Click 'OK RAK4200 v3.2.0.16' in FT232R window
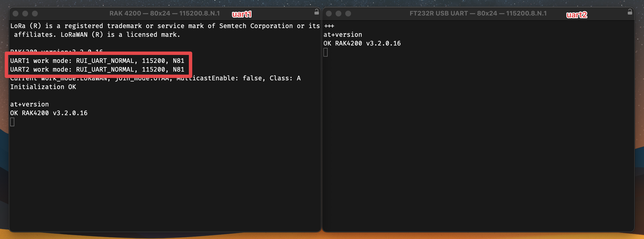644x239 pixels. 362,44
